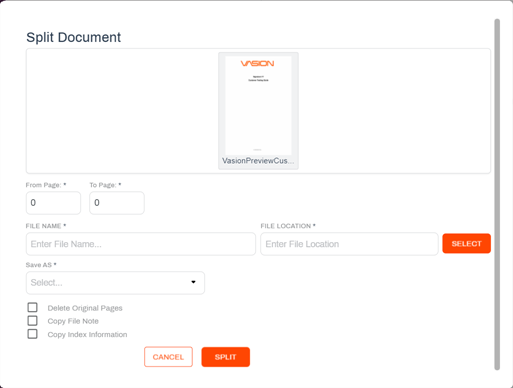Open the Save AS dropdown
Viewport: 513px width, 388px height.
pos(115,283)
